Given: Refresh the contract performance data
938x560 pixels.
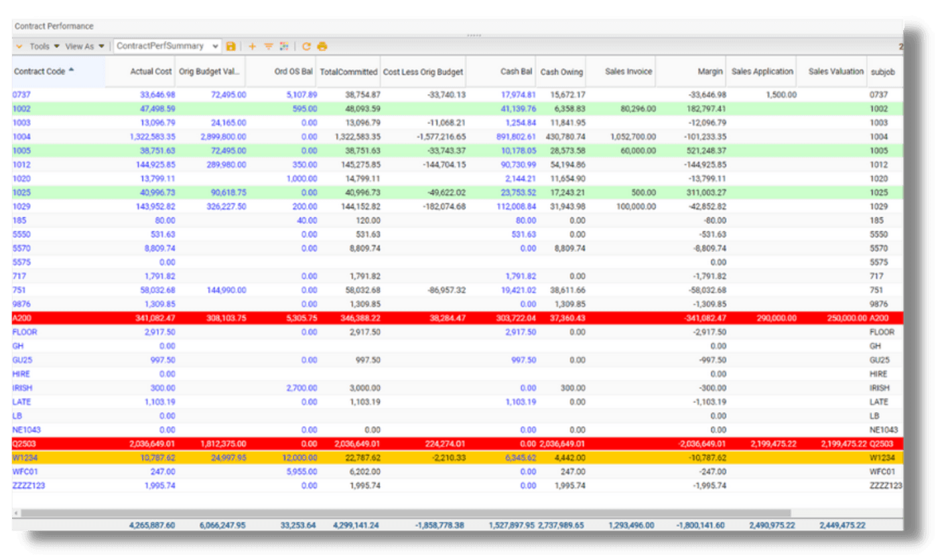Looking at the screenshot, I should click(306, 46).
